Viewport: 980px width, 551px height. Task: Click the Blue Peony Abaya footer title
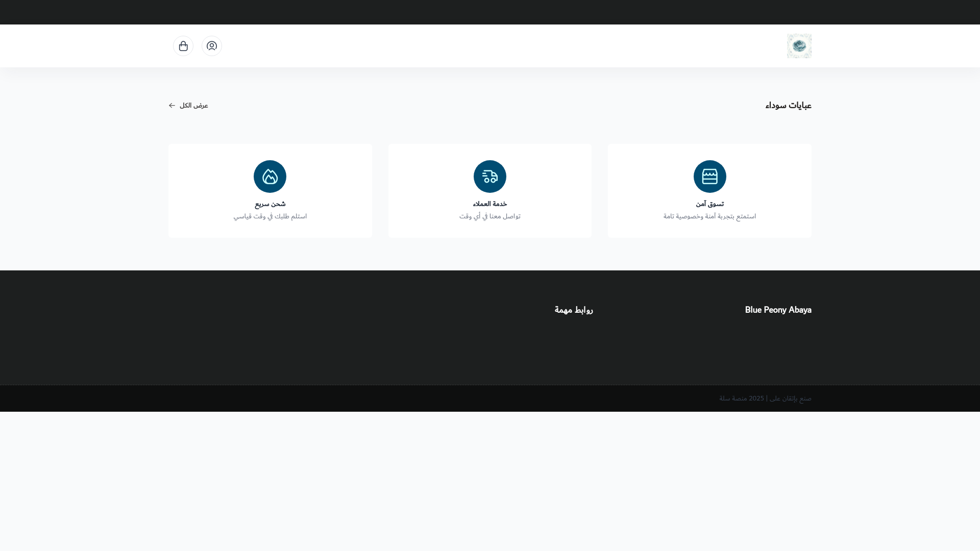(x=778, y=310)
